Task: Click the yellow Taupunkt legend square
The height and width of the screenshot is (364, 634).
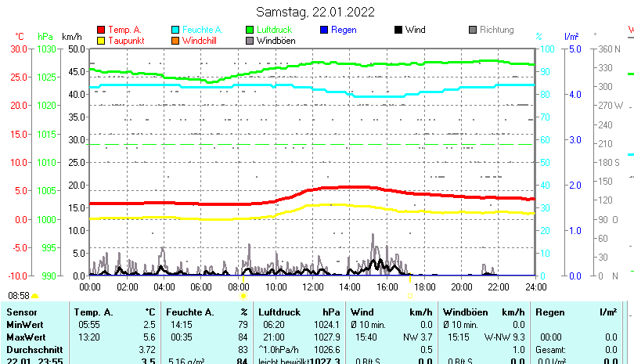Action: tap(100, 40)
